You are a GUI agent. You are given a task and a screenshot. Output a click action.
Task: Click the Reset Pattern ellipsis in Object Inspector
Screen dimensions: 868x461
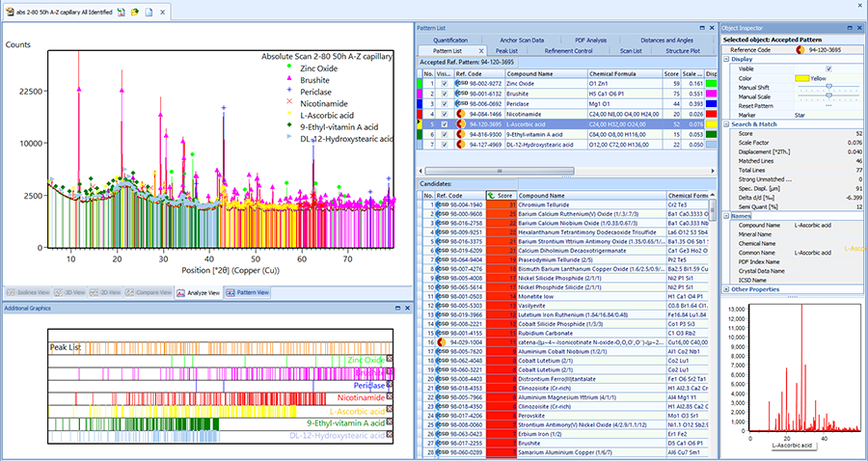[x=827, y=104]
